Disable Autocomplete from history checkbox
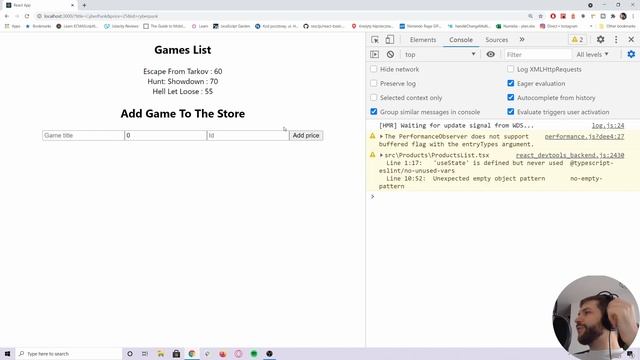This screenshot has width=640, height=360. click(511, 98)
